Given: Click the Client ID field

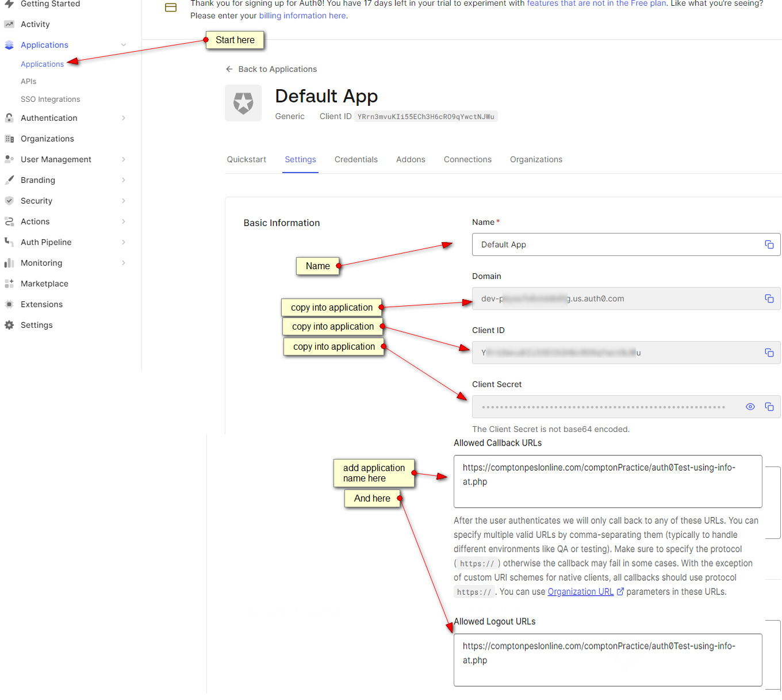Looking at the screenshot, I should click(626, 353).
